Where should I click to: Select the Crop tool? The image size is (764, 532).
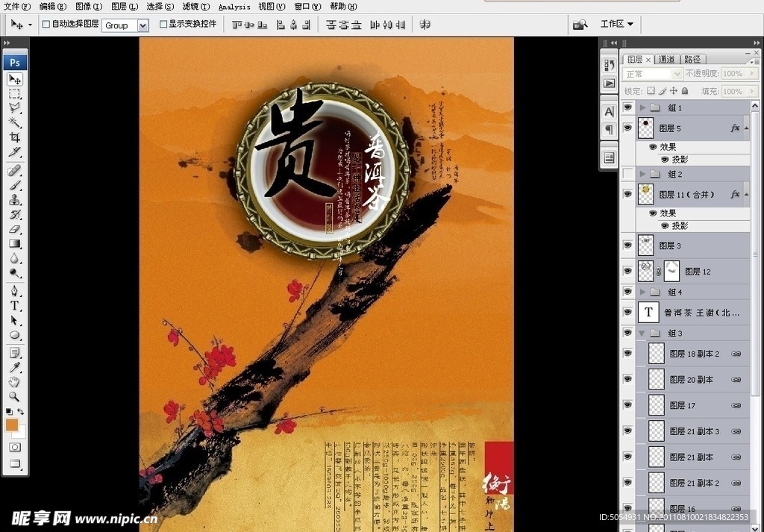[x=14, y=137]
